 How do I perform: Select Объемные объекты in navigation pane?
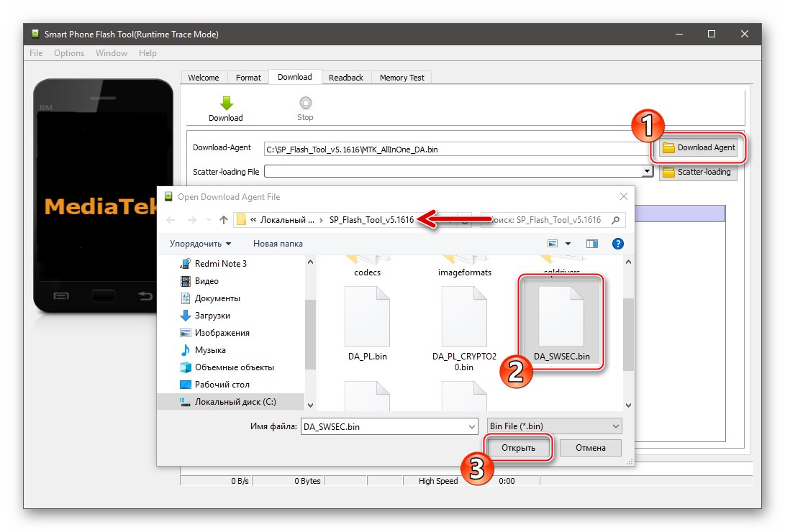[235, 367]
